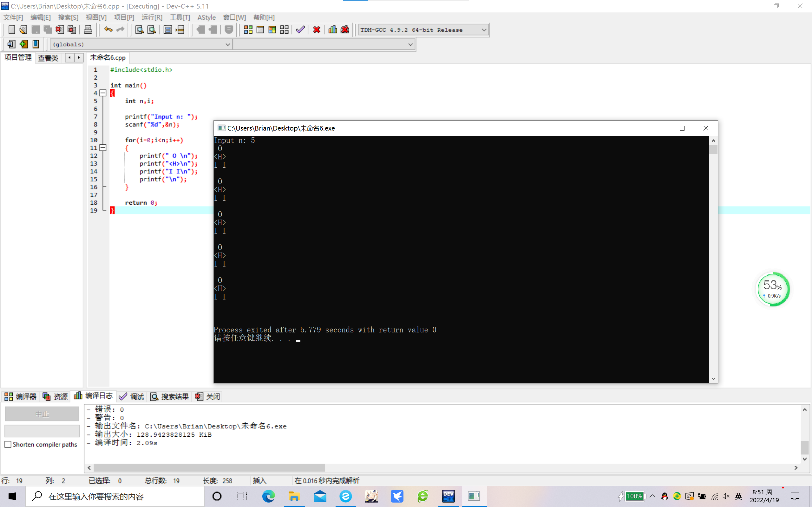The image size is (812, 507).
Task: Click the New file toolbar icon
Action: pyautogui.click(x=11, y=30)
